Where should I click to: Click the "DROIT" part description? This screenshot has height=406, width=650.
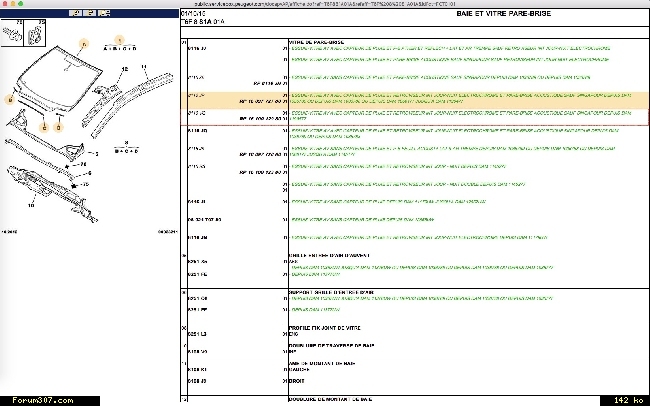tap(296, 381)
